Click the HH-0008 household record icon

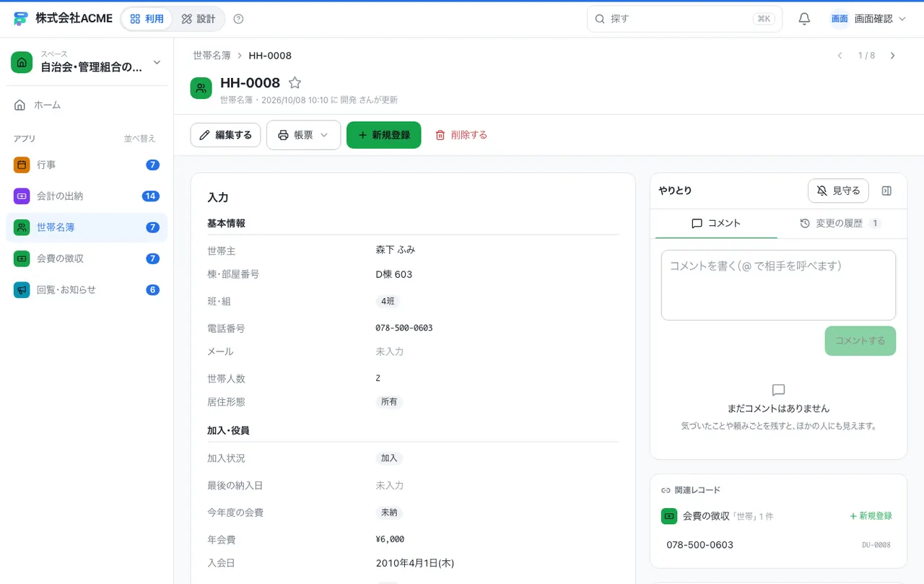(201, 88)
